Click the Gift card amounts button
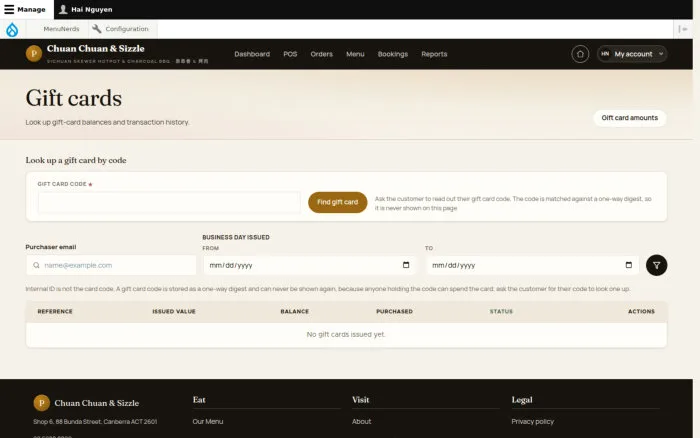Viewport: 700px width, 438px height. (x=629, y=118)
